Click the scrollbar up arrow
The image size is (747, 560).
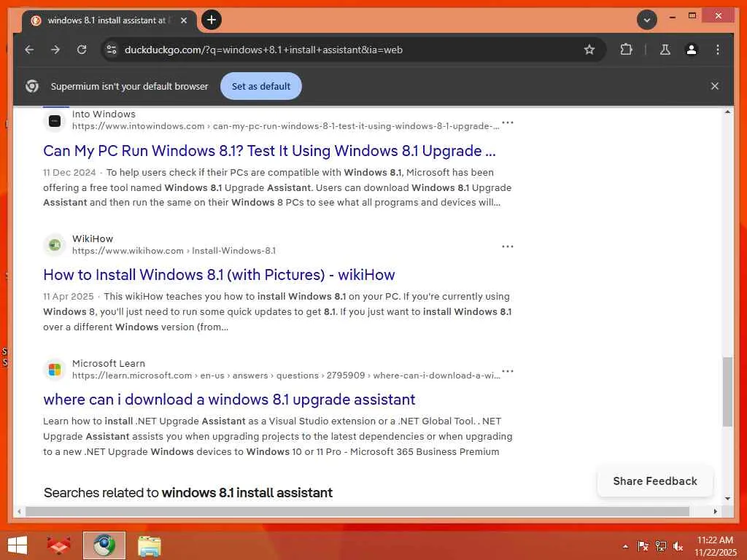click(727, 112)
